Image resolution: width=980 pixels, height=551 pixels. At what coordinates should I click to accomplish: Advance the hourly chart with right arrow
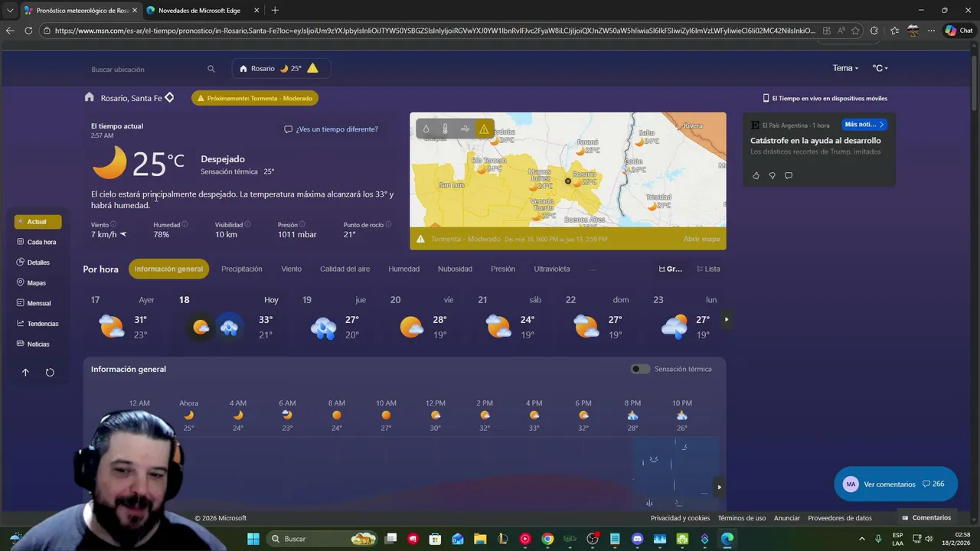coord(719,487)
